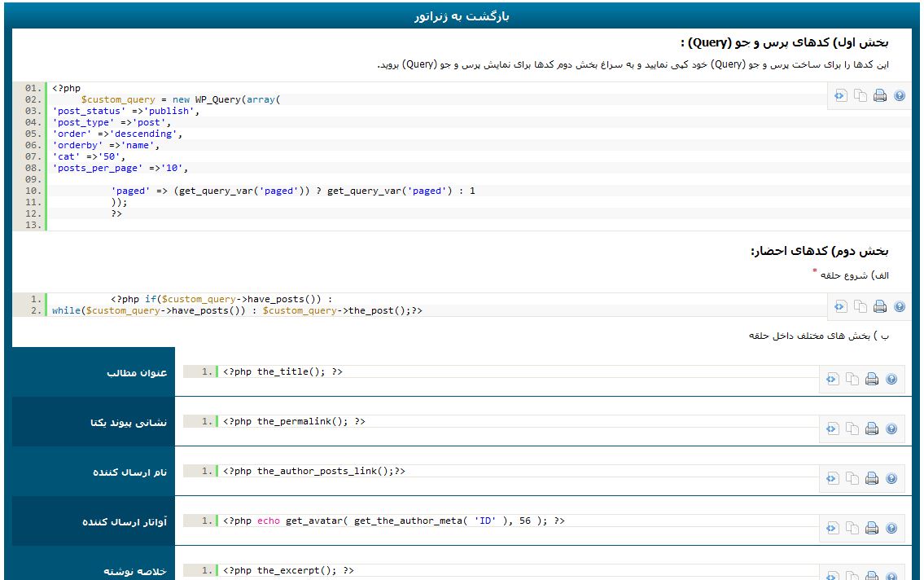Copy the get_avatar code to clipboard

[852, 528]
